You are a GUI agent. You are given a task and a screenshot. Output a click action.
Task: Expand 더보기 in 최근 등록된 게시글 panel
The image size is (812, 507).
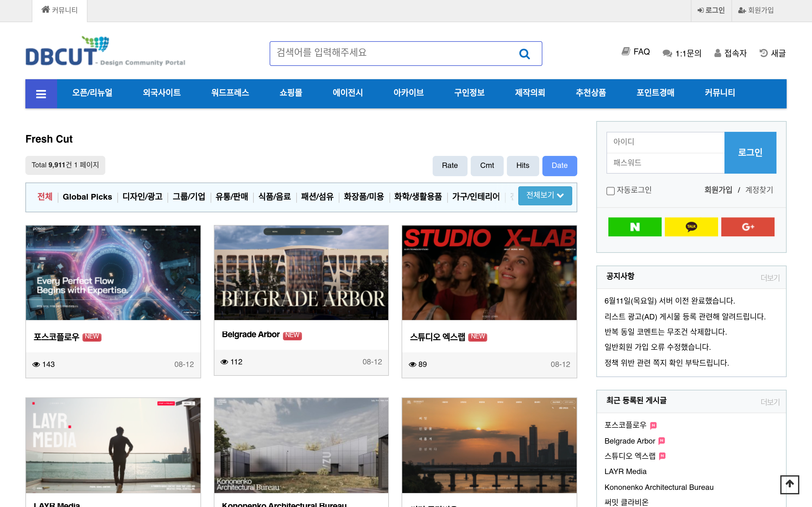point(770,402)
